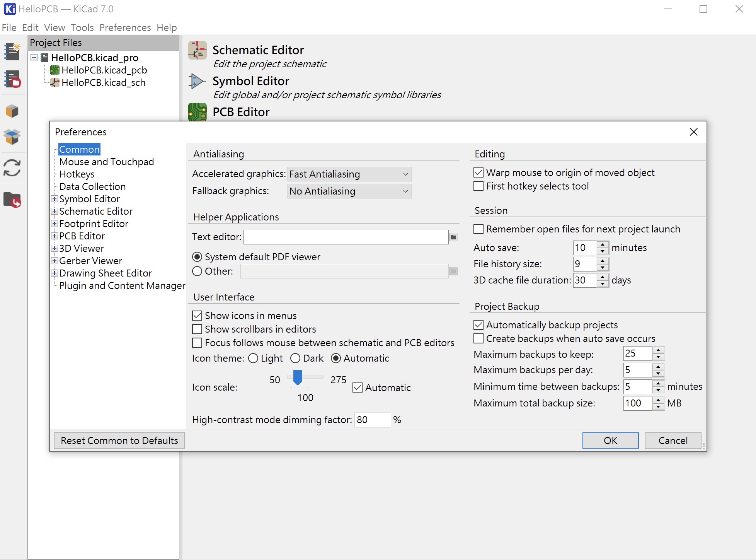Expand Drawing Sheet Editor preferences node

point(54,273)
